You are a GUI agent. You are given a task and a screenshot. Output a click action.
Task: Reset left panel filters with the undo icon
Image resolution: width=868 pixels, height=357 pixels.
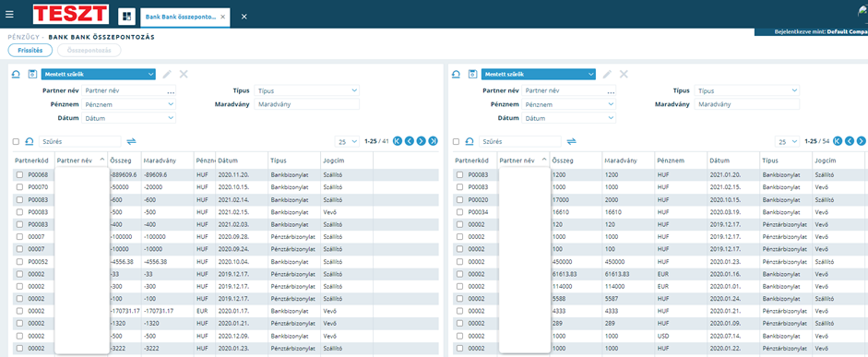click(x=16, y=74)
